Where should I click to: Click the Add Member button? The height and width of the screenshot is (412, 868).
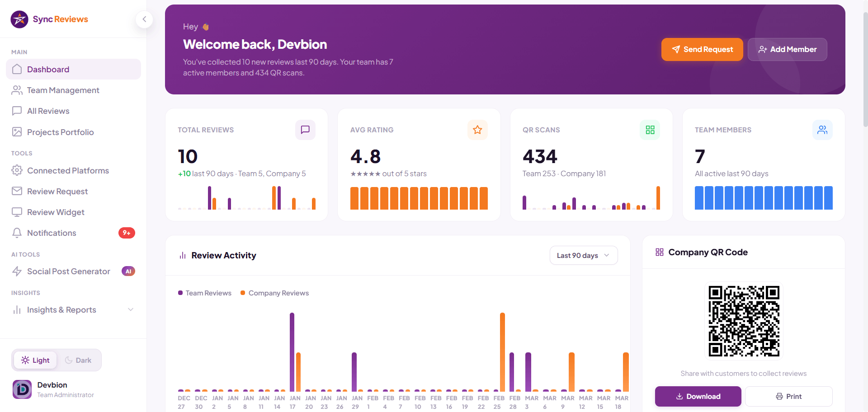(788, 49)
